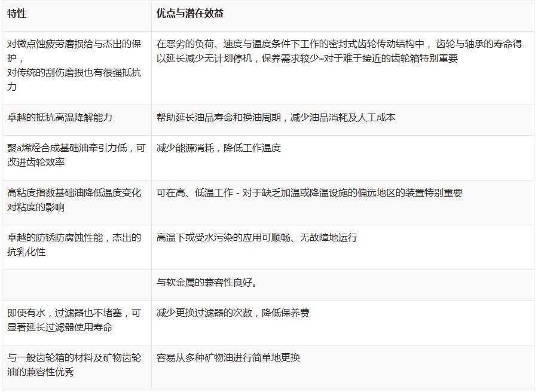The image size is (538, 392).
Task: Click the line starting '以延长减少无计划停机'
Action: (x=307, y=59)
